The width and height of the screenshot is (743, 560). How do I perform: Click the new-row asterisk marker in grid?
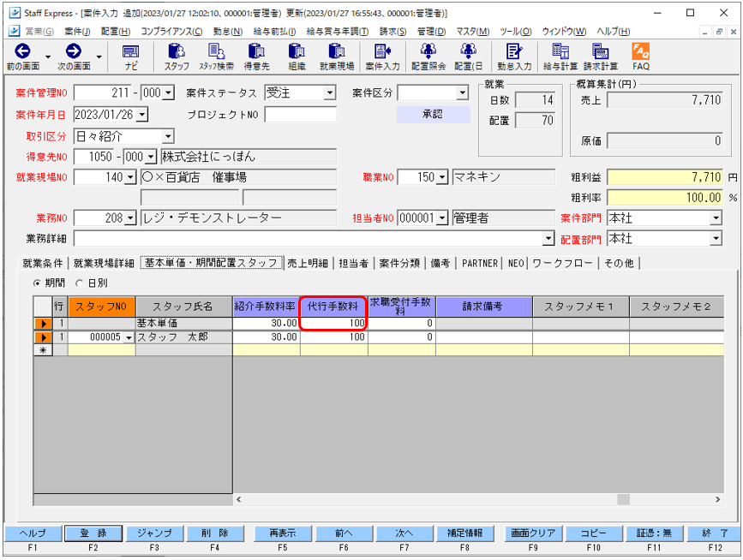[x=43, y=350]
